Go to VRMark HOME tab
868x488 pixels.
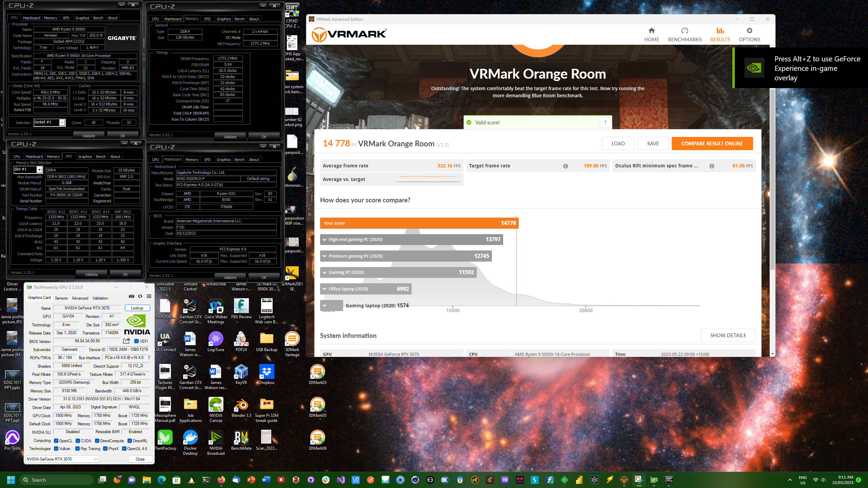click(x=652, y=35)
